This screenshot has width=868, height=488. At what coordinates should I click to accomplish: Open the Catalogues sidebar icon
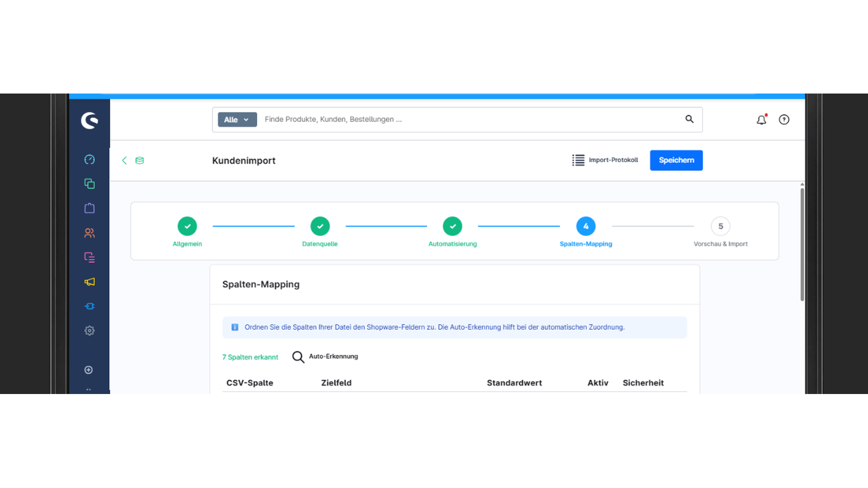point(90,184)
